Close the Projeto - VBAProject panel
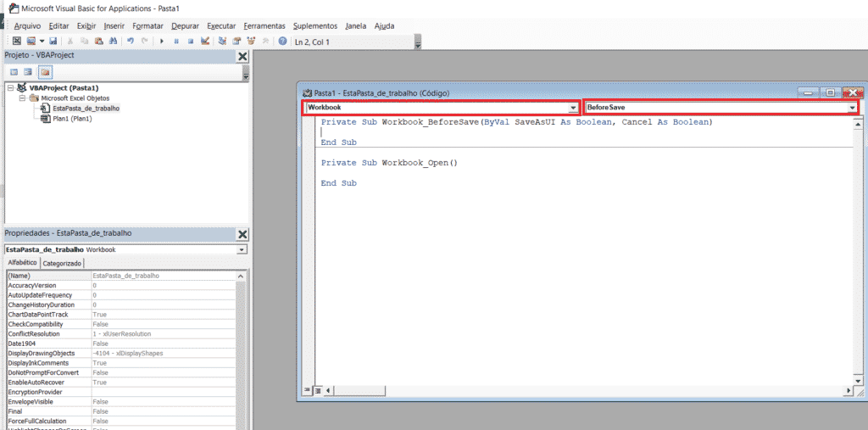The height and width of the screenshot is (430, 868). (242, 57)
